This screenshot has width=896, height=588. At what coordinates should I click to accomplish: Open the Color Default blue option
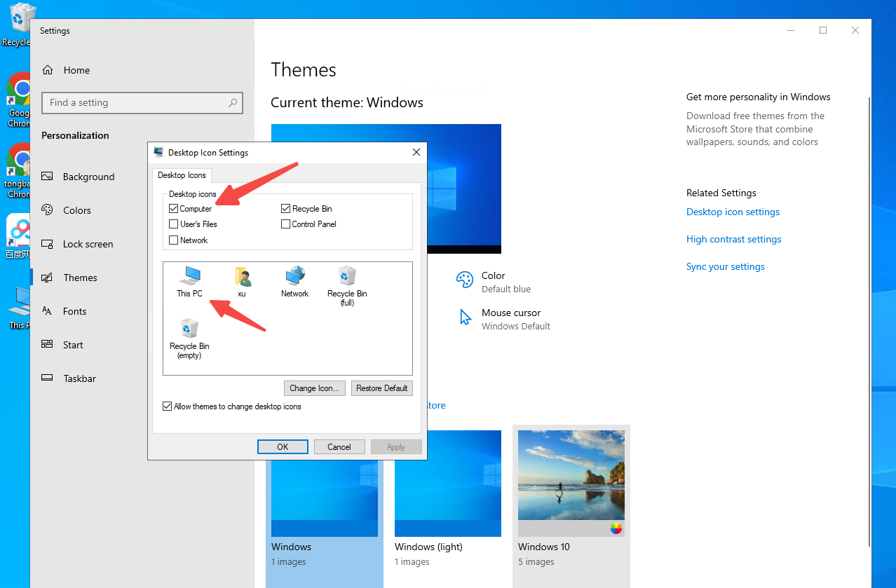pyautogui.click(x=494, y=282)
